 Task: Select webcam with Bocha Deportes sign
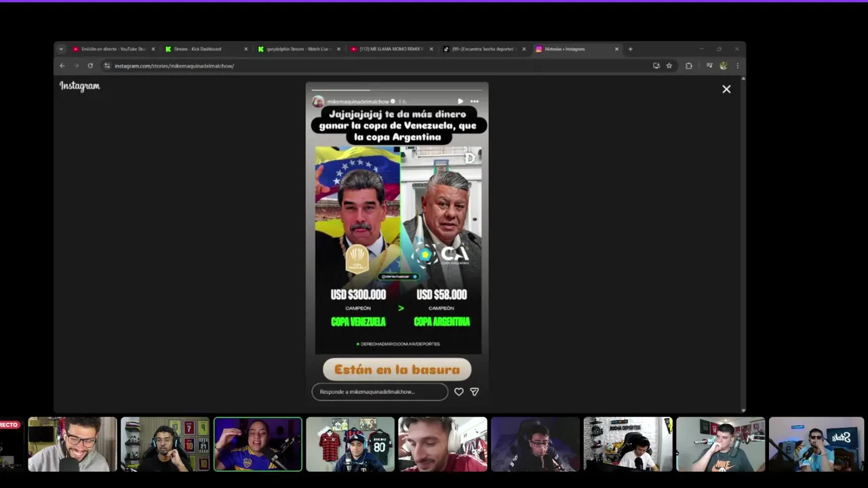click(628, 444)
